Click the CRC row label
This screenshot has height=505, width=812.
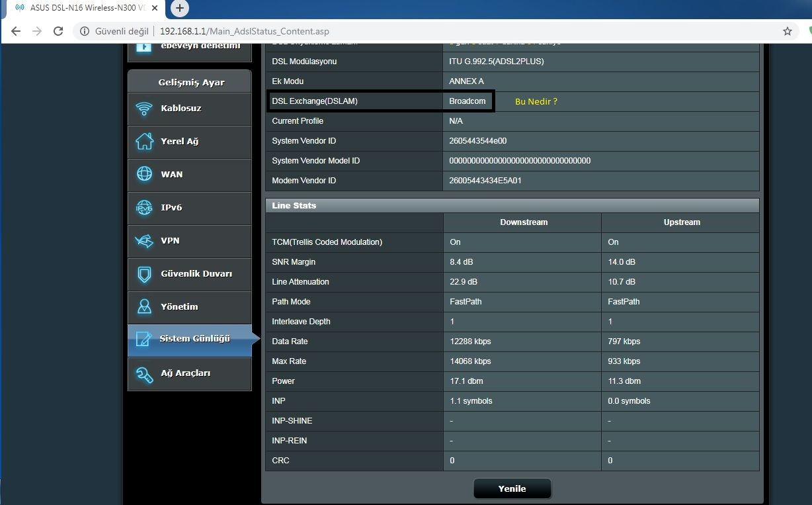pyautogui.click(x=280, y=461)
